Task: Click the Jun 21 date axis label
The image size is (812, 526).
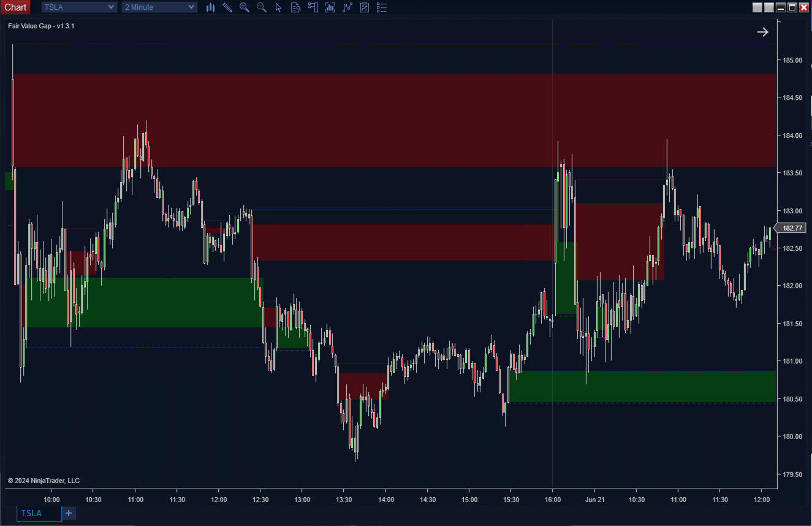Action: tap(595, 500)
